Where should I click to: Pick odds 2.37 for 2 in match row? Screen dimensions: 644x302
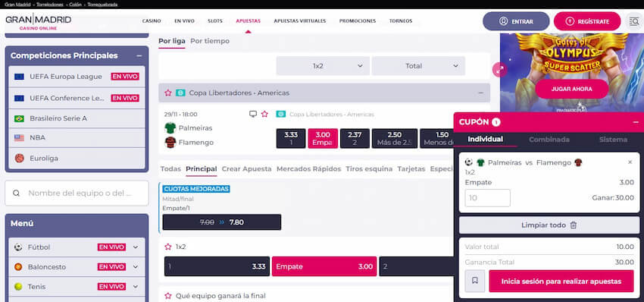tap(355, 139)
